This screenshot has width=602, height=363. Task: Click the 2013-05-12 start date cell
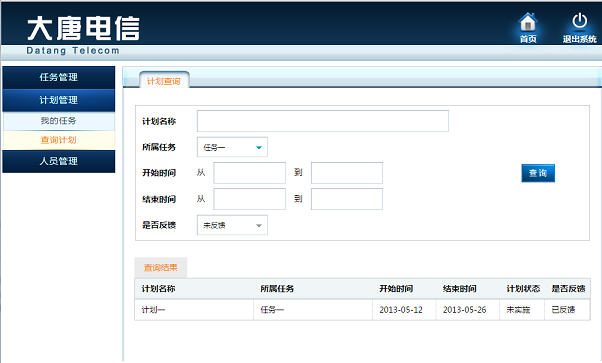[x=404, y=310]
